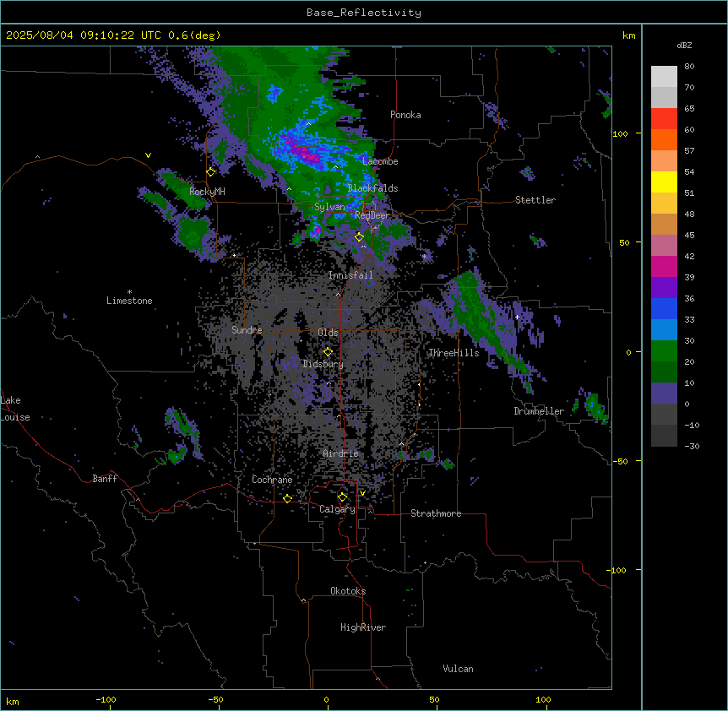Select the yellow diamond marker above Calgary label
728x711 pixels.
coord(342,497)
